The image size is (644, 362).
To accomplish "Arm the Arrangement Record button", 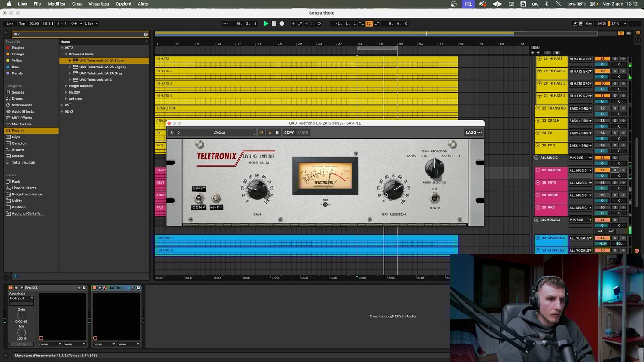I will [282, 24].
